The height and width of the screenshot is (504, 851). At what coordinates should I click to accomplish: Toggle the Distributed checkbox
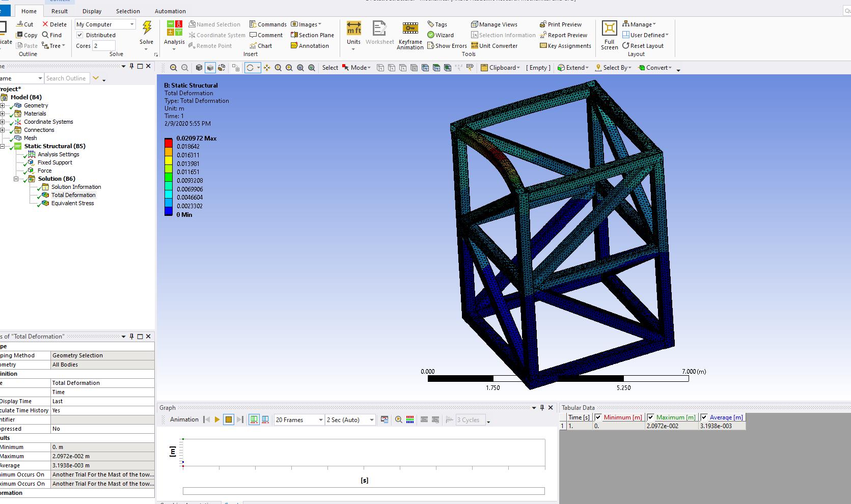[80, 35]
